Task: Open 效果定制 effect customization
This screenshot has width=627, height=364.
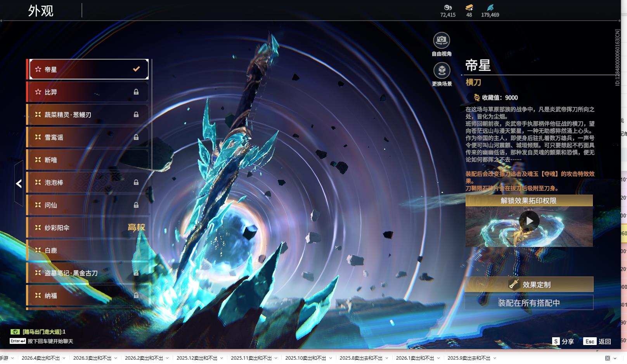Action: coord(529,285)
